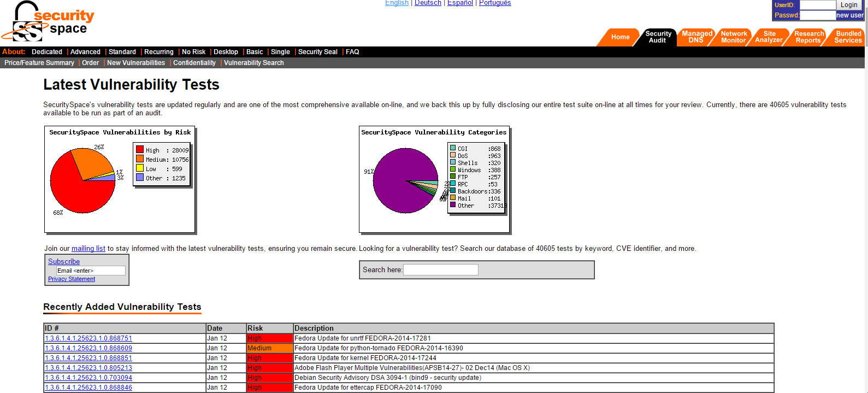Click the Login button
The image size is (868, 393).
click(x=849, y=5)
